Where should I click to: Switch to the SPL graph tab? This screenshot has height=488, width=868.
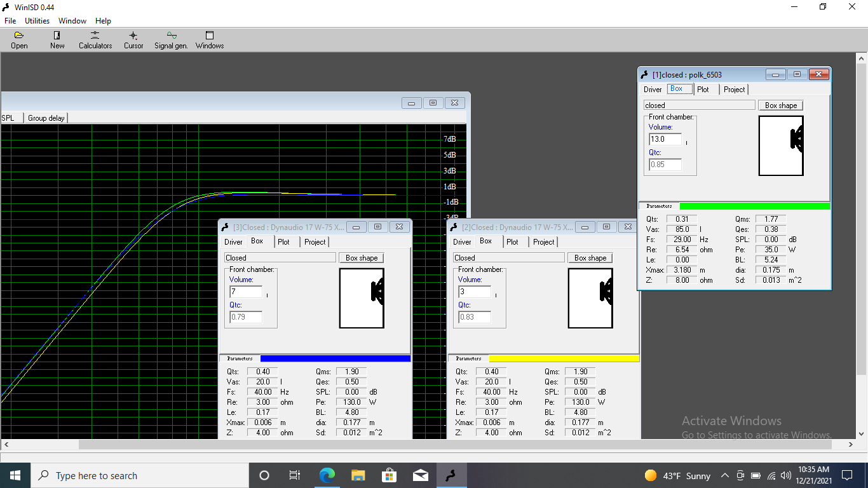coord(11,118)
